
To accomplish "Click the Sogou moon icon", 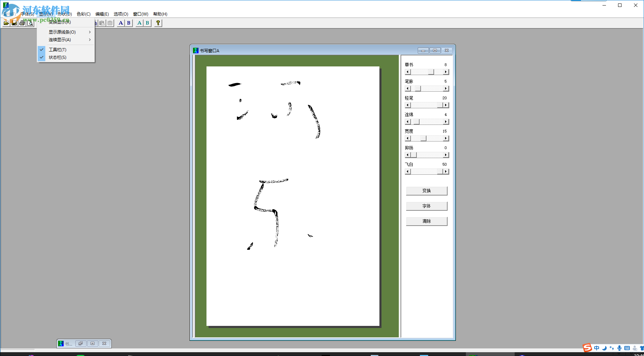I will click(604, 348).
